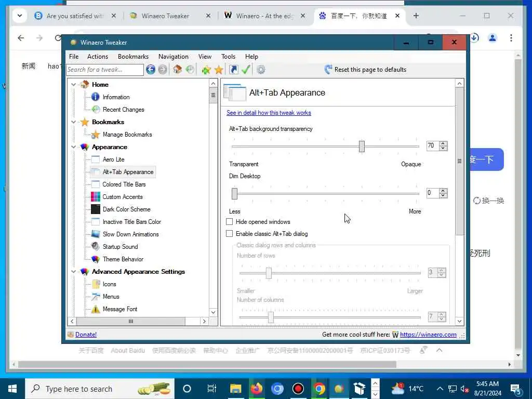532x399 pixels.
Task: Select Colored Title Bars in the tree
Action: [124, 184]
